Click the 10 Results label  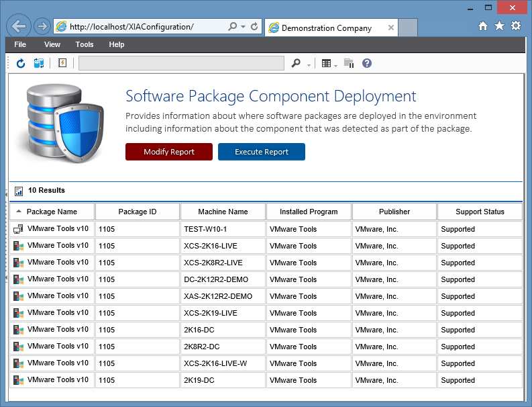(46, 190)
